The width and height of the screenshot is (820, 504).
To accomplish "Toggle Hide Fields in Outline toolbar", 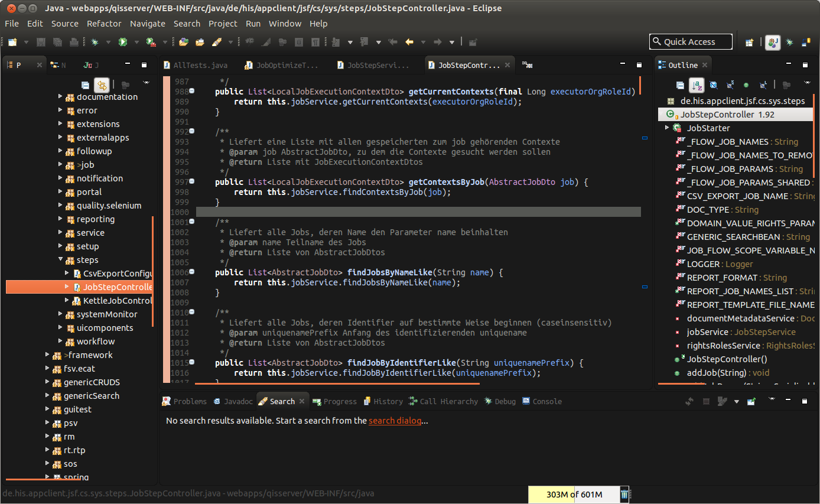I will (x=713, y=85).
